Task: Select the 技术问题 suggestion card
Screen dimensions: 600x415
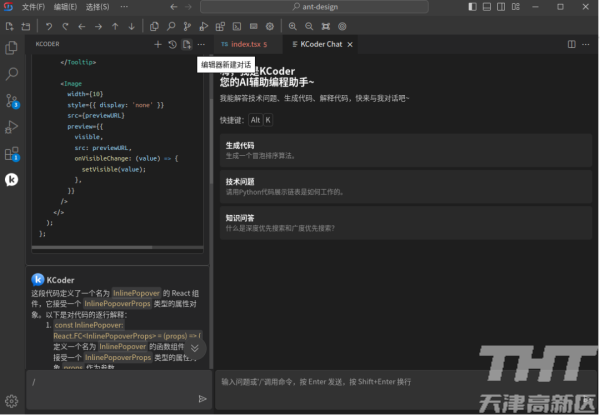Action: click(406, 187)
